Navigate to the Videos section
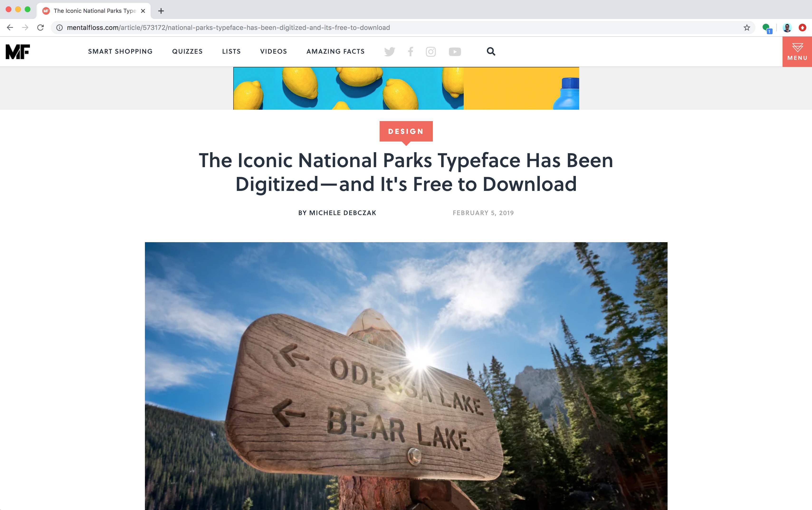Screen dimensions: 812x510 click(273, 51)
